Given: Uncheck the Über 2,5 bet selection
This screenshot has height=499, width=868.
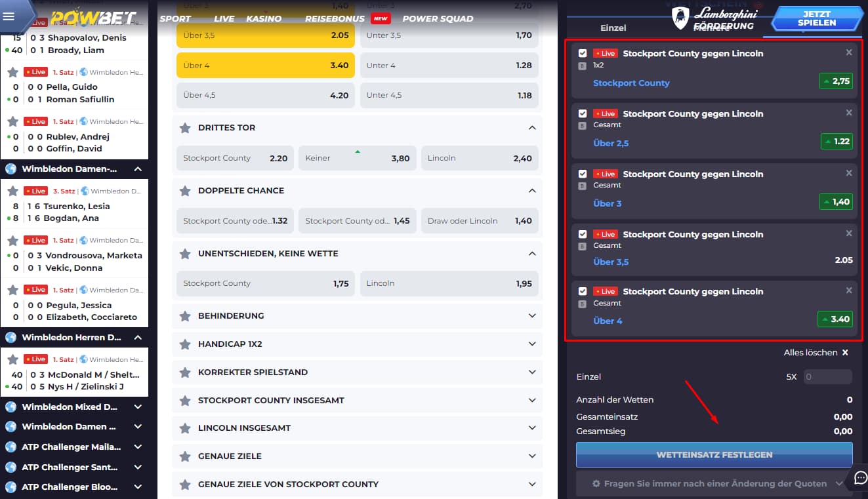Looking at the screenshot, I should pos(583,113).
